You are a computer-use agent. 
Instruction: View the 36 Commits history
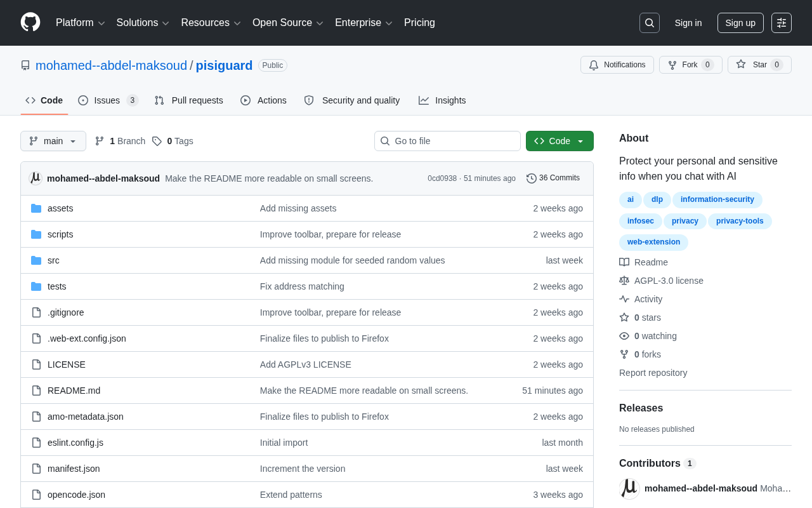point(553,178)
